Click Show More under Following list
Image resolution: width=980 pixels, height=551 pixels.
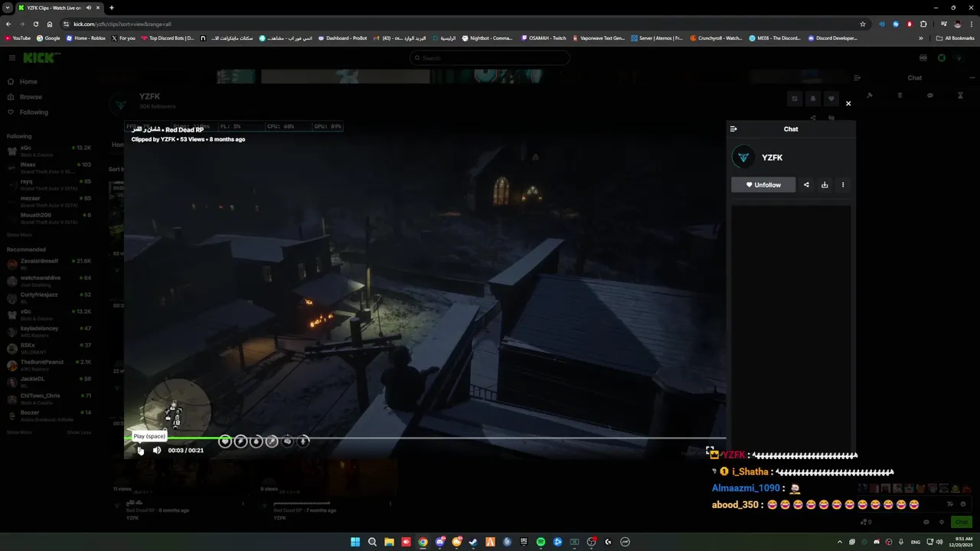coord(20,235)
